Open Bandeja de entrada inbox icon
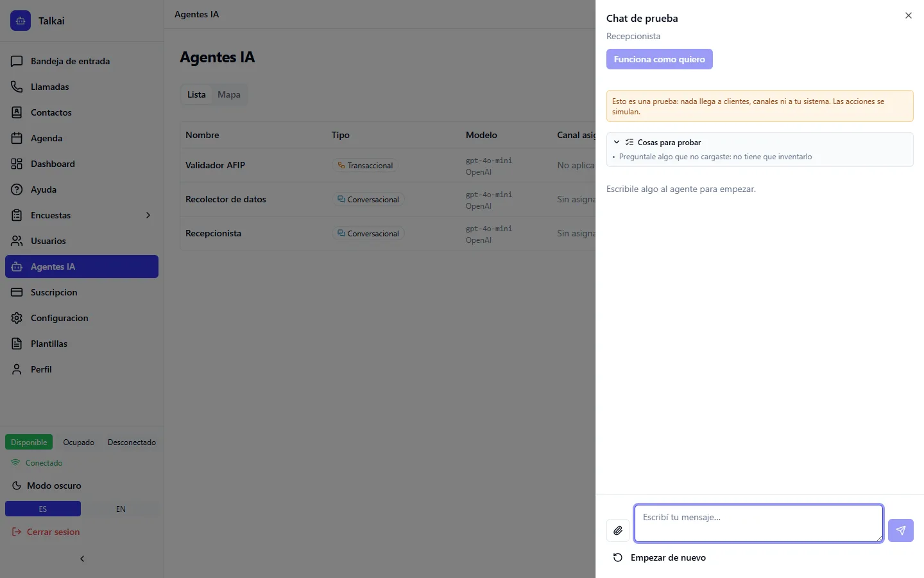 17,61
